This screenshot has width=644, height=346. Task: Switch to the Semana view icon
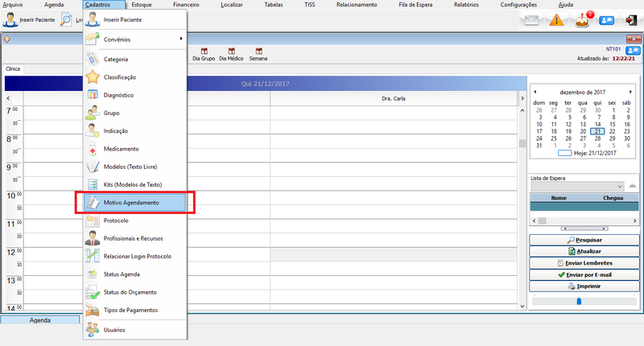(258, 54)
